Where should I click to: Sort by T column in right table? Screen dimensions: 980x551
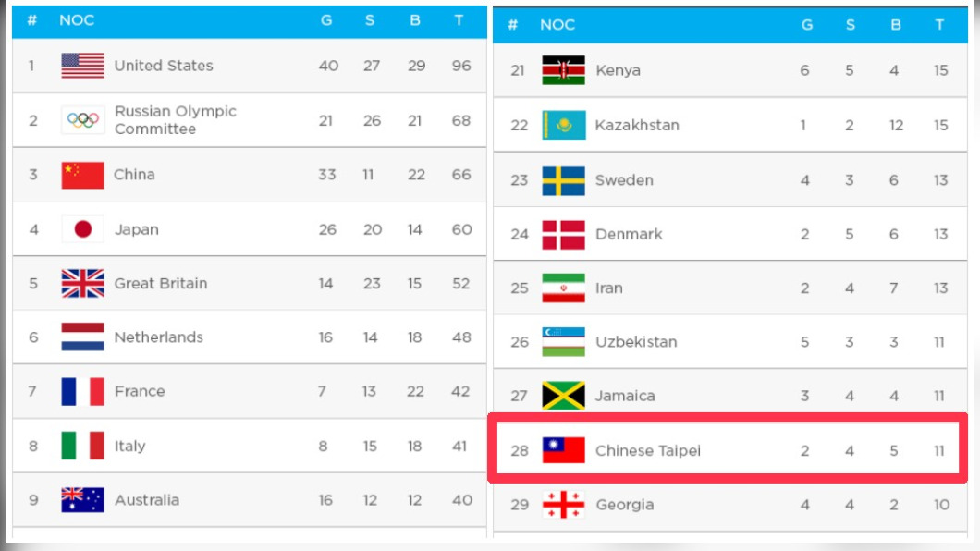pyautogui.click(x=939, y=25)
